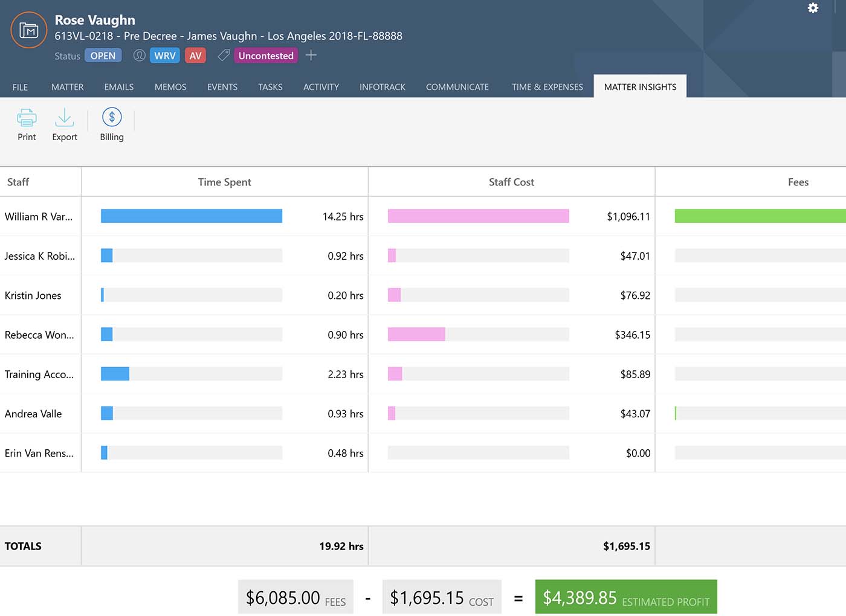
Task: Click the Uncontested tag label
Action: tap(266, 56)
